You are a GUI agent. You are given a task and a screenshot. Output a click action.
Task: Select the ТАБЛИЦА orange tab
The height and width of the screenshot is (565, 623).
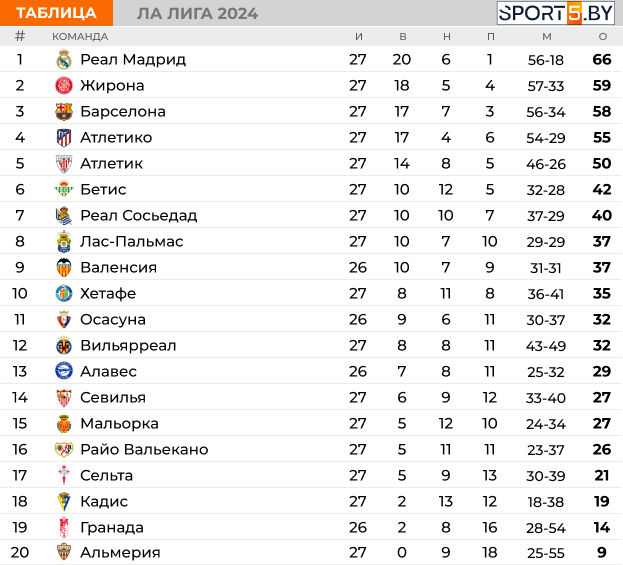coord(56,13)
